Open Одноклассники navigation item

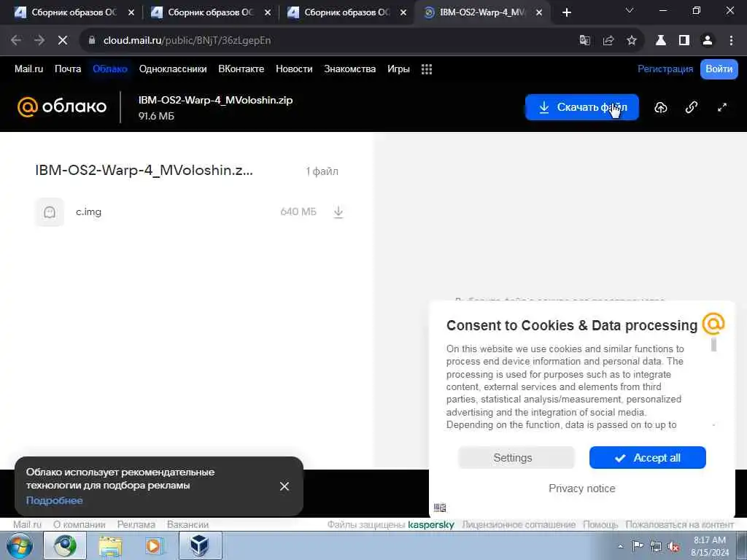tap(173, 69)
